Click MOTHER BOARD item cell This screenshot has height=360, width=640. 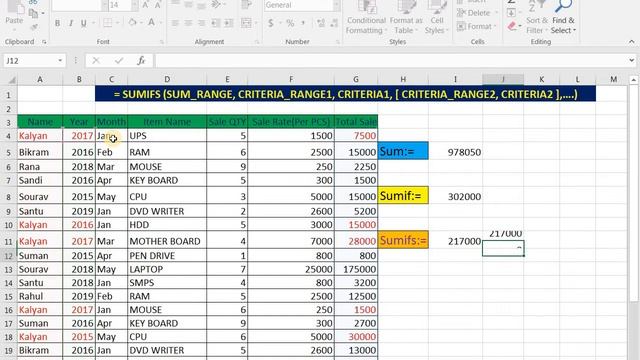pos(167,241)
